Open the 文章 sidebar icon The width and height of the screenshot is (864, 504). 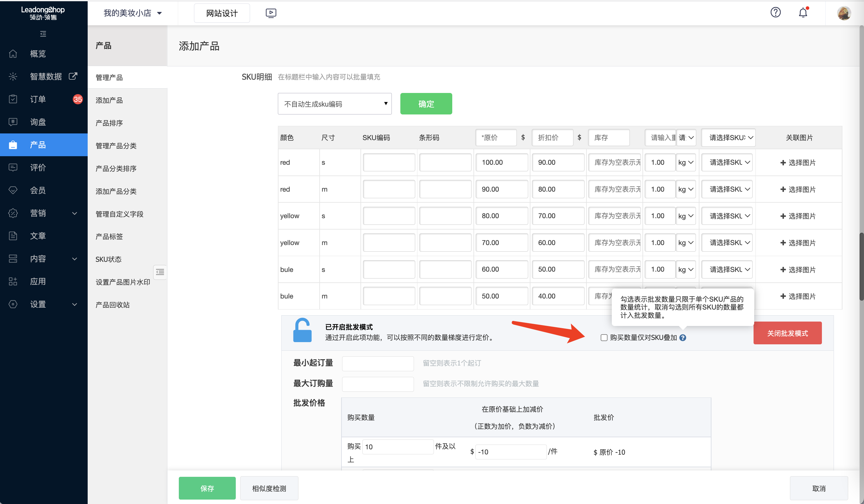click(13, 236)
